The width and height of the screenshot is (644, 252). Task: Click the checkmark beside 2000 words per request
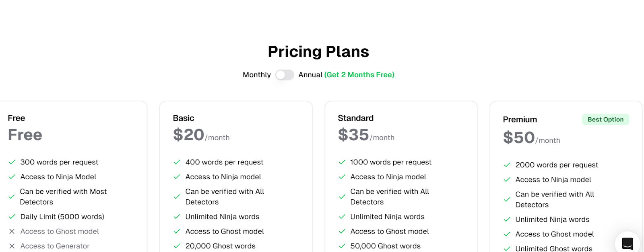[507, 165]
